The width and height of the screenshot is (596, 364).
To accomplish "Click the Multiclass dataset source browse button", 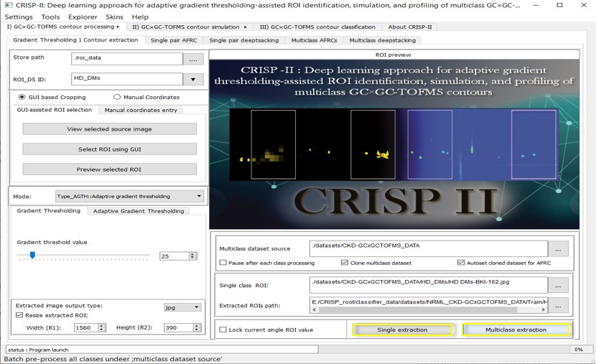I will 558,248.
